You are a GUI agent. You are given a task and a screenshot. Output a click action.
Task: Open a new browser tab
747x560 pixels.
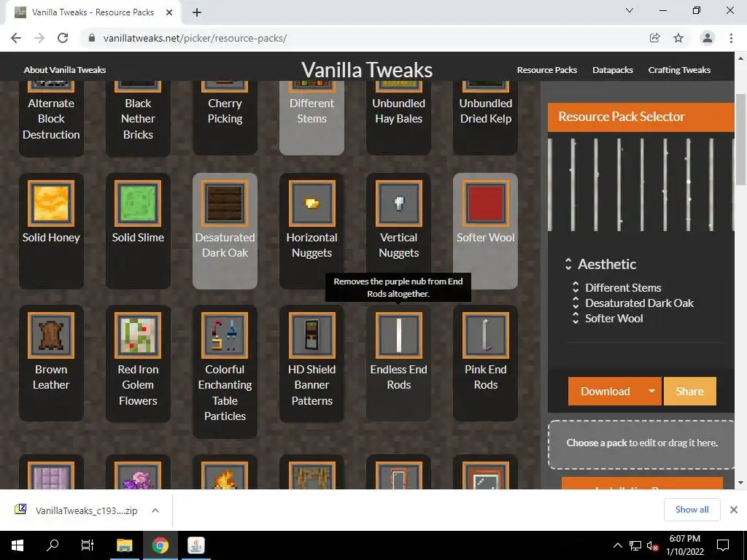197,12
